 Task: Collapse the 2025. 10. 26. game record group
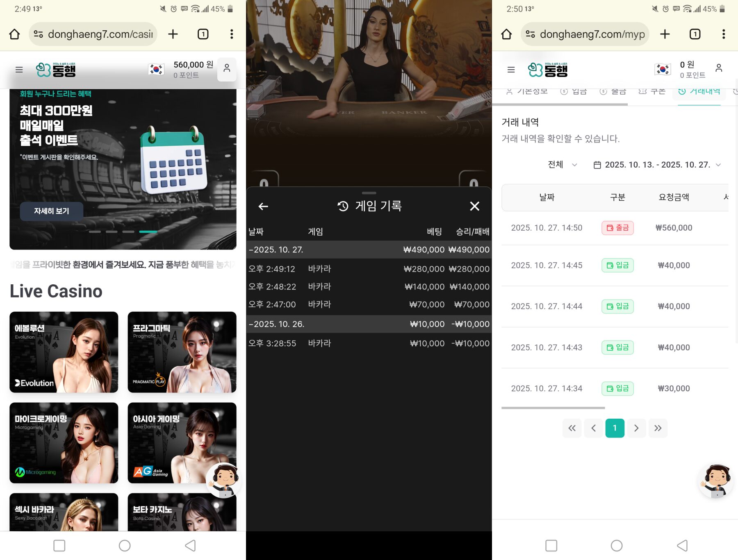(x=276, y=324)
